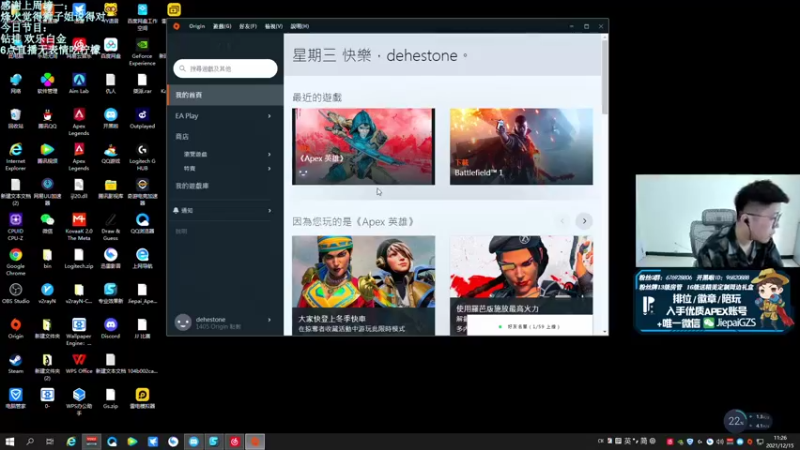Viewport: 800px width, 450px height.
Task: Open Outplayed desktop icon
Action: [x=142, y=119]
